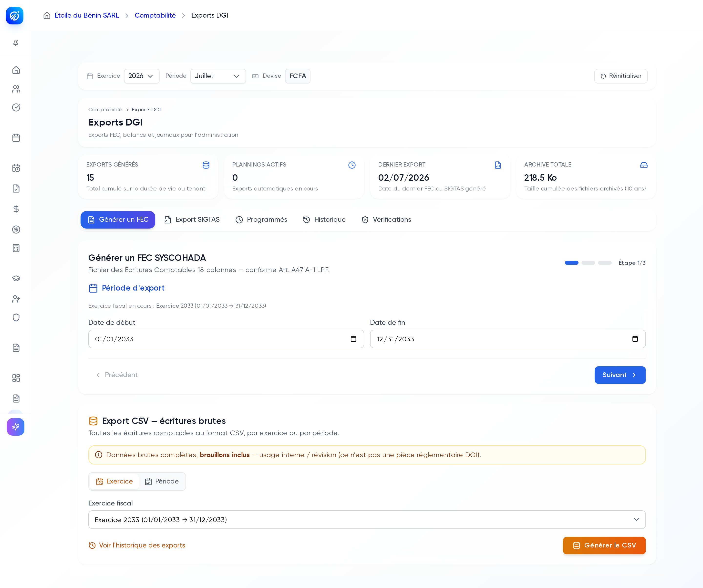Image resolution: width=703 pixels, height=588 pixels.
Task: Click the clock icon in Plannings actifs card
Action: coord(352,165)
